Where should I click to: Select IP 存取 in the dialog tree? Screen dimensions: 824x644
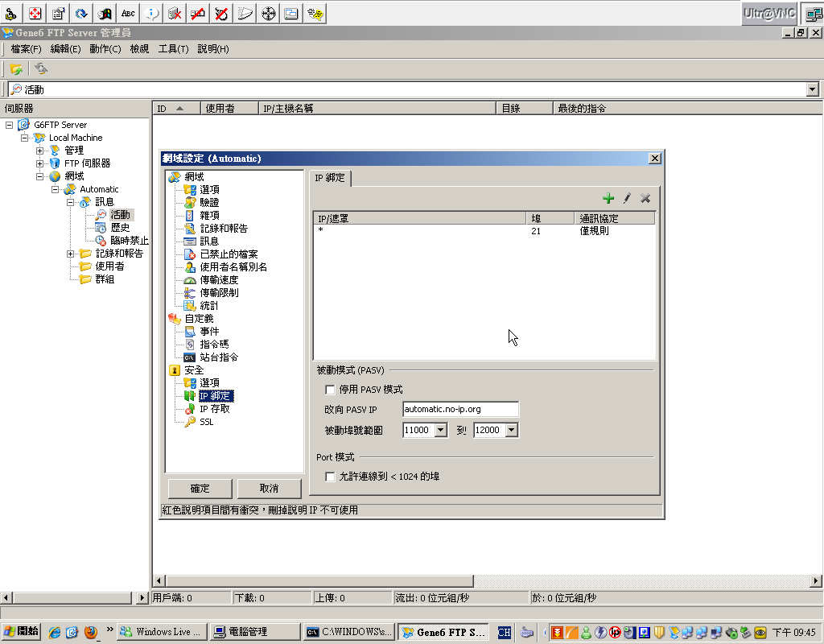coord(214,408)
